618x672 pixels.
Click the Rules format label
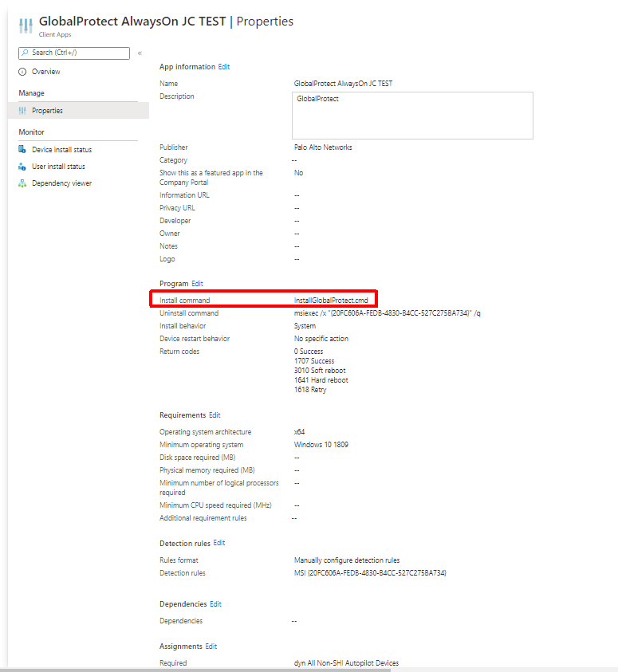pos(179,560)
